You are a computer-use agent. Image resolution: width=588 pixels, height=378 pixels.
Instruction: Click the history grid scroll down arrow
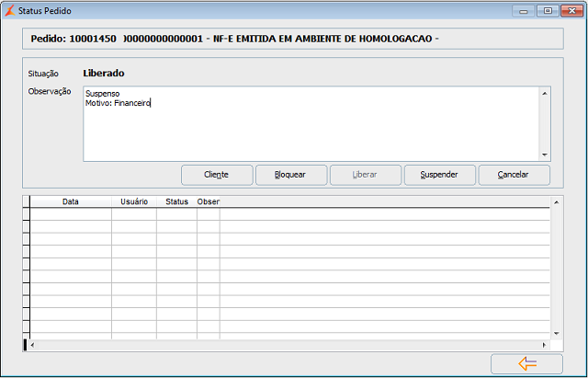click(x=557, y=333)
